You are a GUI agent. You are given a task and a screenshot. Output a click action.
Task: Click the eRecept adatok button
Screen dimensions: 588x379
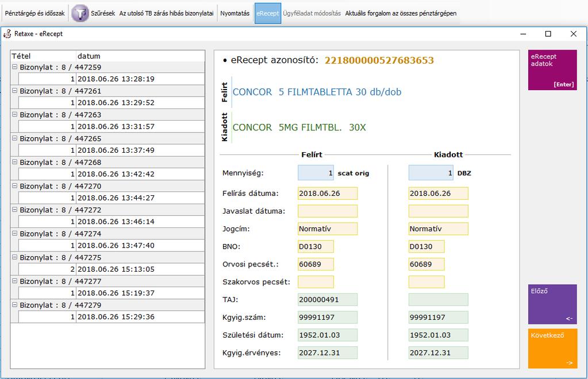[x=552, y=70]
